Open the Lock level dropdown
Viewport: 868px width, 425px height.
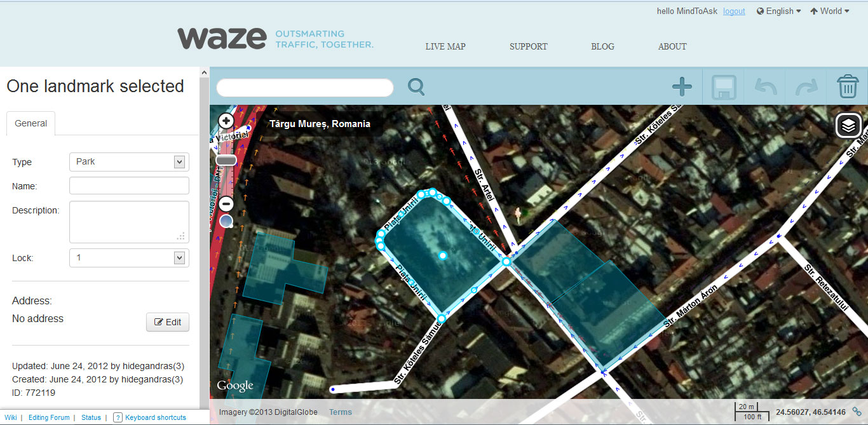[129, 258]
